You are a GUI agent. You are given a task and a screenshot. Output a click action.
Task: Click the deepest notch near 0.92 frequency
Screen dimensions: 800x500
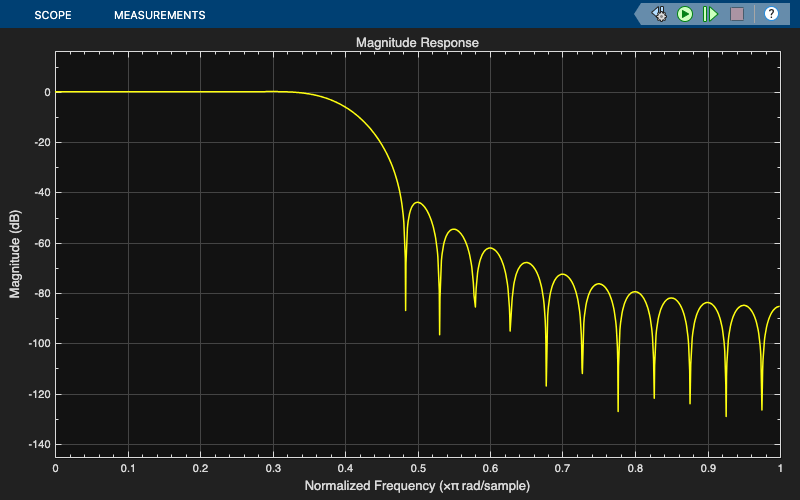click(726, 413)
